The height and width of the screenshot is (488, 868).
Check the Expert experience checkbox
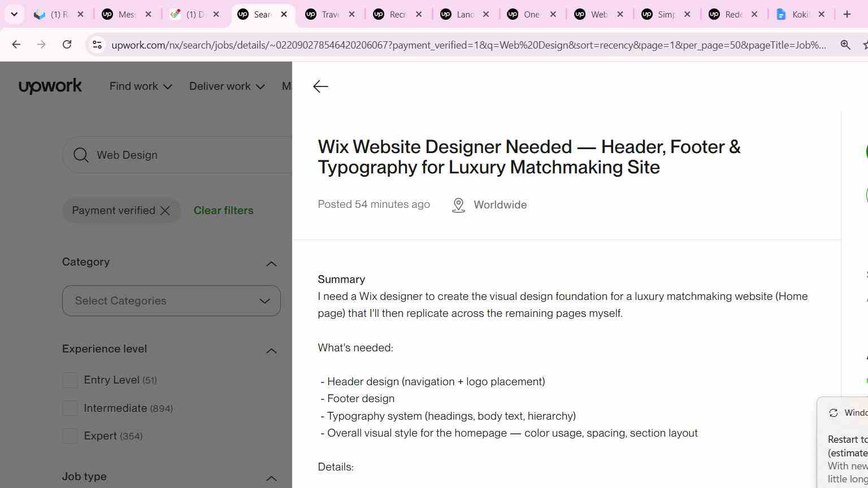(x=70, y=436)
